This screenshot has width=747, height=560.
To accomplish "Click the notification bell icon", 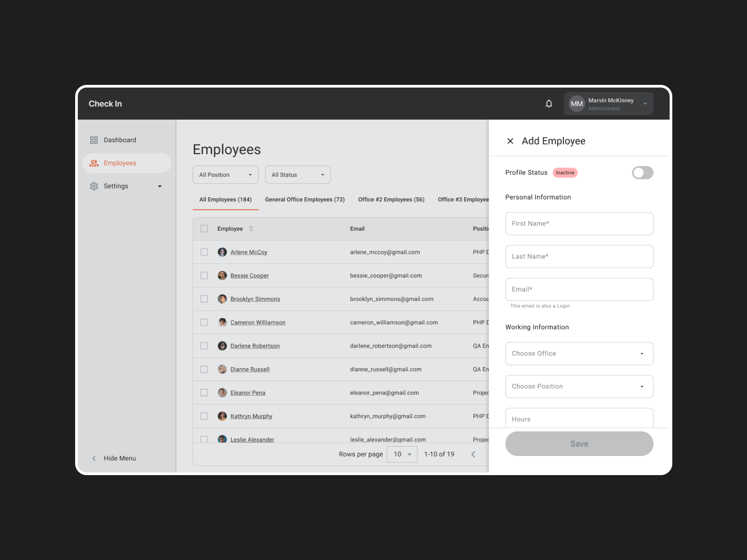I will pos(549,104).
